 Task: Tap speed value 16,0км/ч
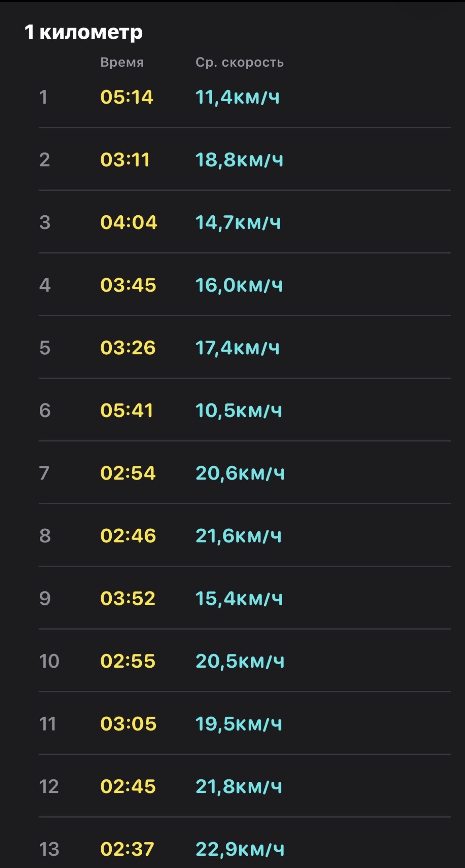point(239,285)
